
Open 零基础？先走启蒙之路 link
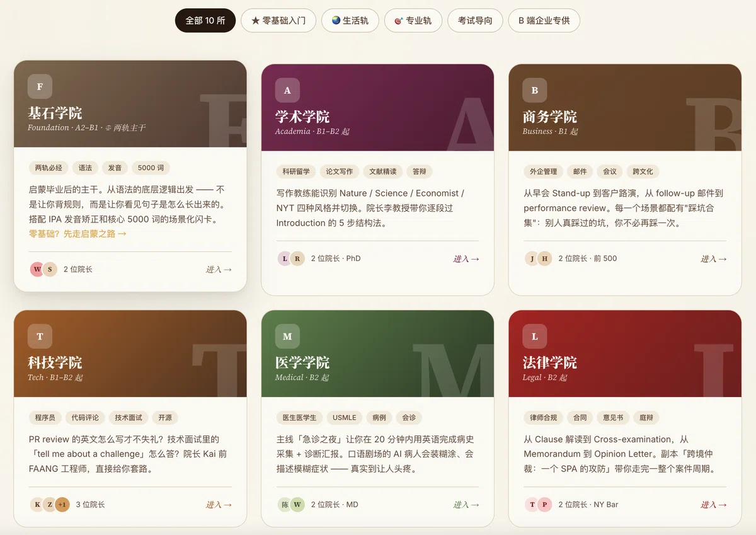pyautogui.click(x=77, y=234)
